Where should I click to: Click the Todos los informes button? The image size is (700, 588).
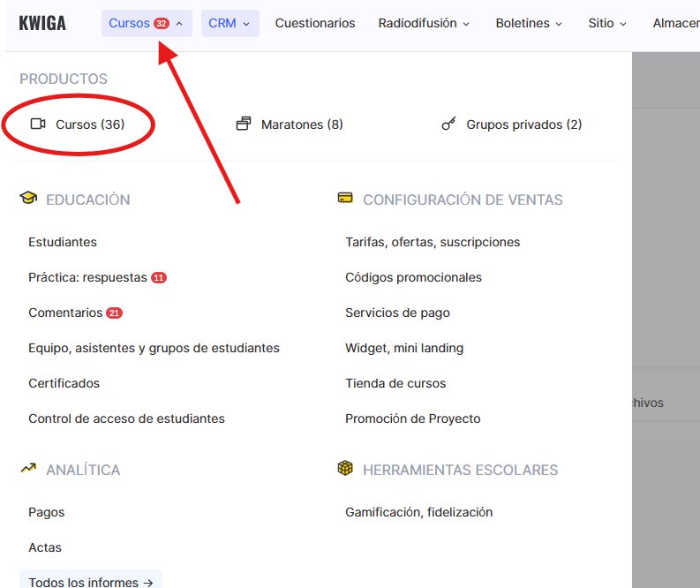pos(91,582)
